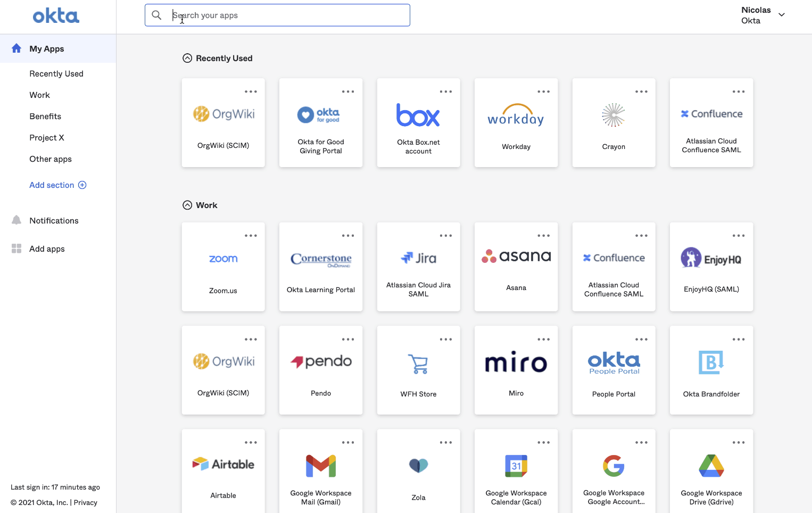Open Confluence SAML tile in Work section

pyautogui.click(x=614, y=267)
